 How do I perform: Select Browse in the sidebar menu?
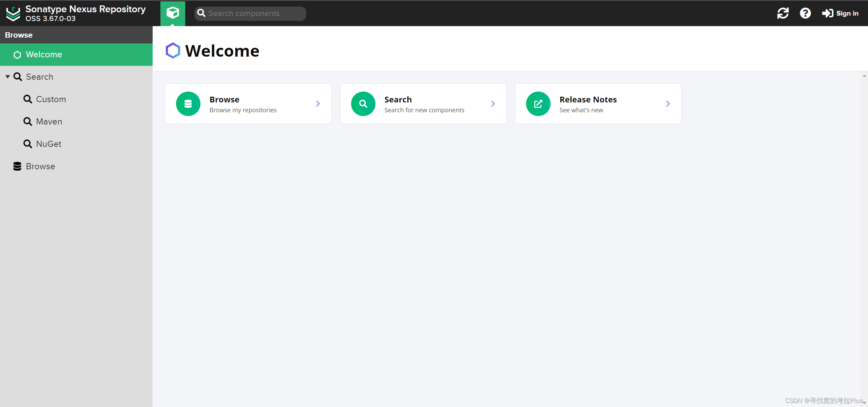coord(40,166)
